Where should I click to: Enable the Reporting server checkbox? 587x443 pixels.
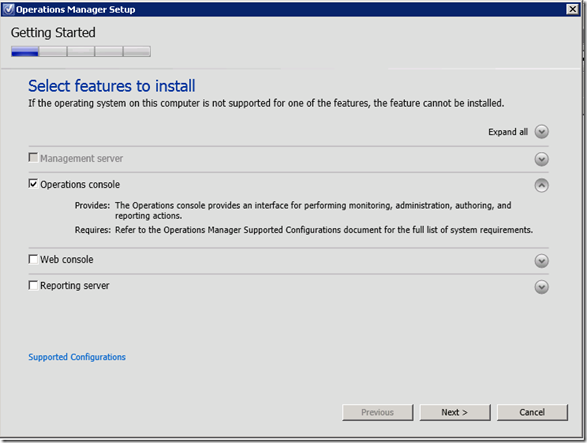click(x=33, y=285)
